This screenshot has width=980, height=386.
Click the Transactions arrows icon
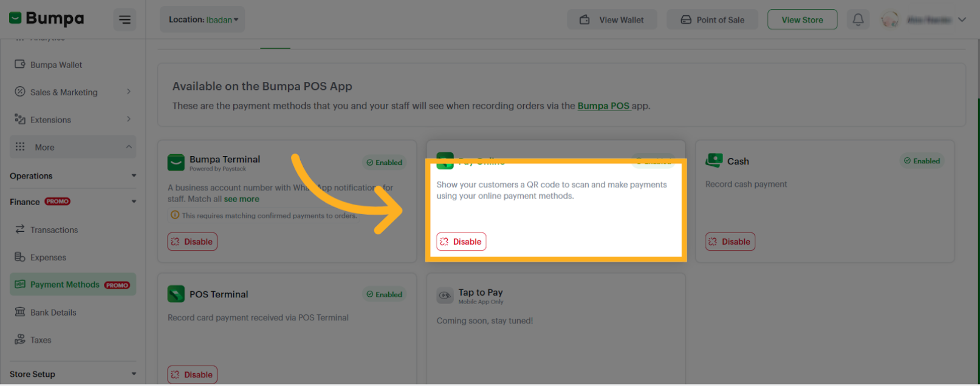pos(20,229)
